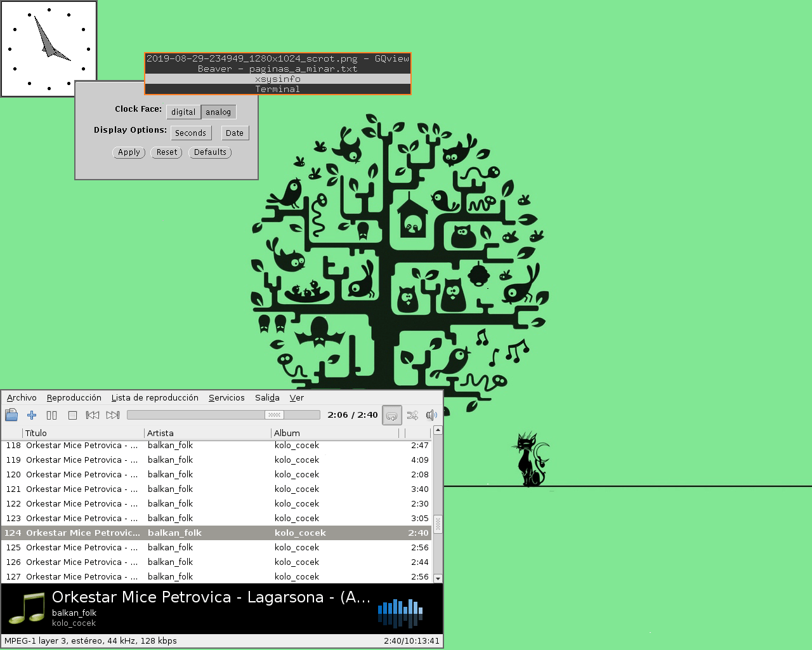Toggle the repeat playback button
812x650 pixels.
pyautogui.click(x=392, y=415)
